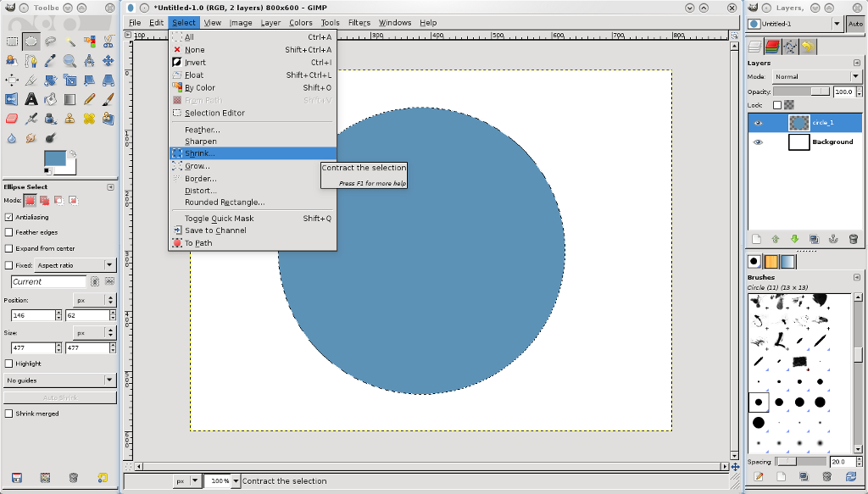The image size is (868, 494).
Task: Select the Free Select lasso tool
Action: coord(50,42)
